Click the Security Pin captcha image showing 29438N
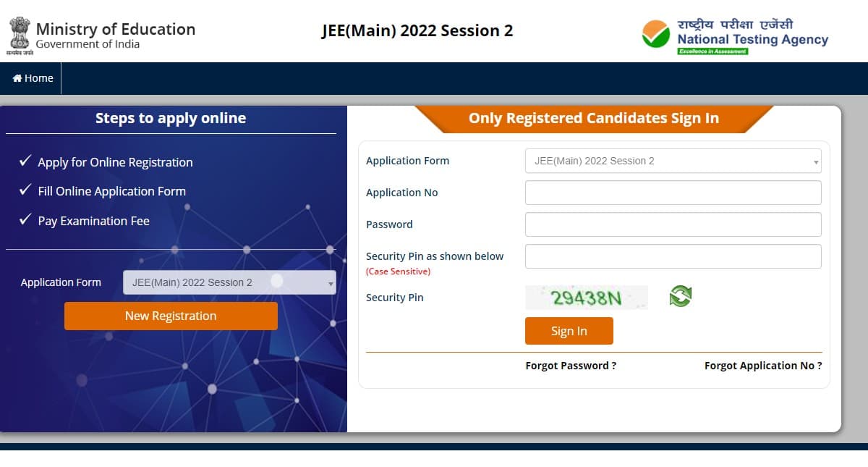The height and width of the screenshot is (467, 868). 587,296
